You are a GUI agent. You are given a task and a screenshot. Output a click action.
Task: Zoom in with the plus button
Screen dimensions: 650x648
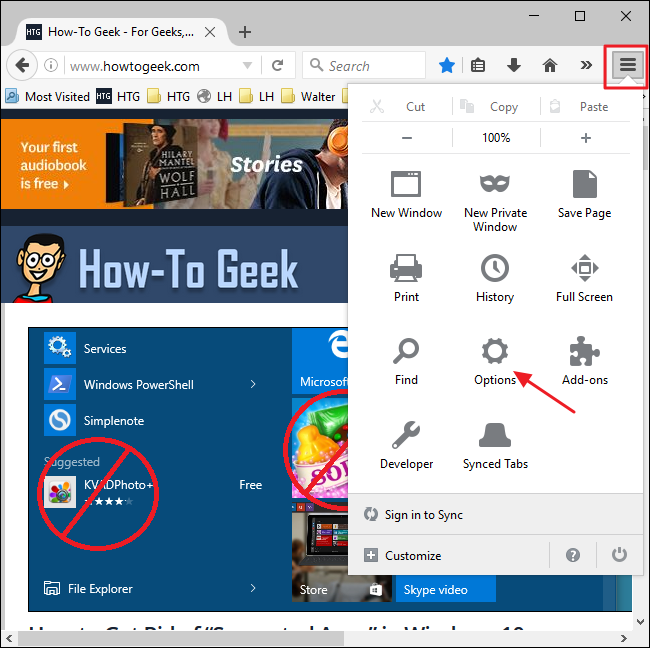[585, 138]
